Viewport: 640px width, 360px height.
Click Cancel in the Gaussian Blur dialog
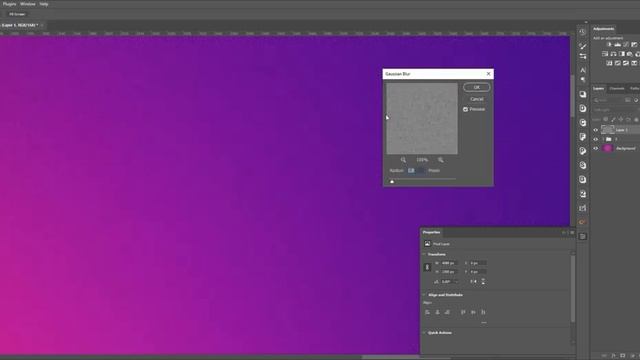[x=476, y=99]
